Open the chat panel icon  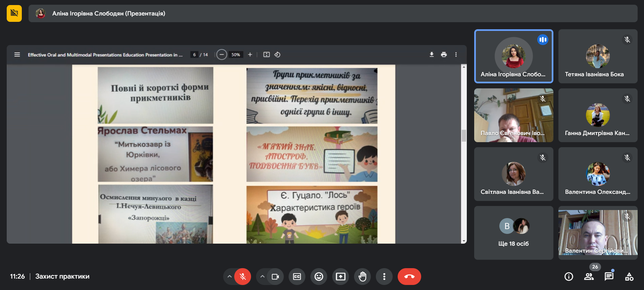[609, 277]
